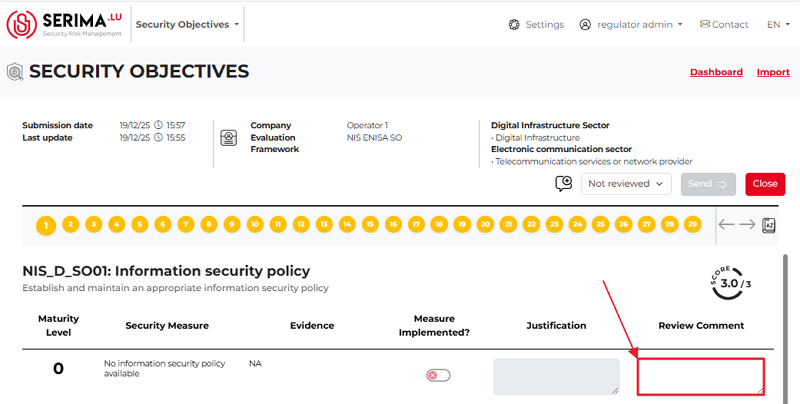
Task: Toggle Measure Implemented switch for level 0
Action: tap(438, 375)
